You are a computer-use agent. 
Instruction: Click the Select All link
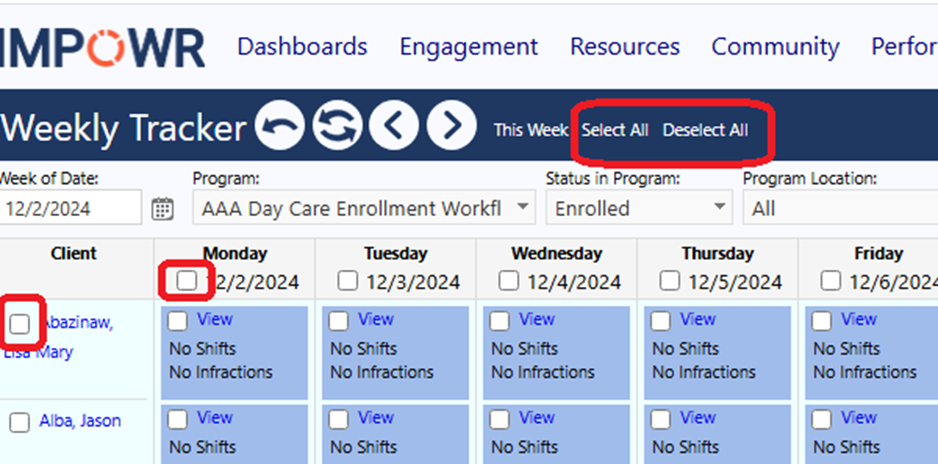(x=615, y=130)
